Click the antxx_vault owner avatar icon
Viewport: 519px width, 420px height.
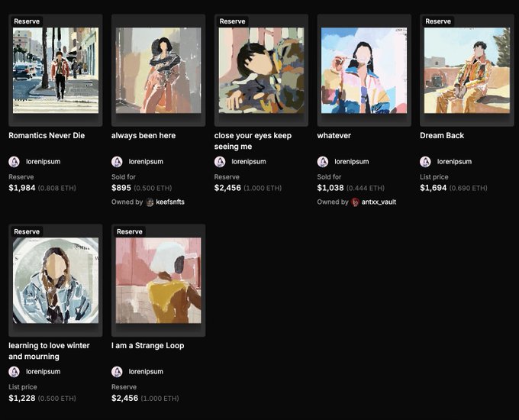(355, 202)
